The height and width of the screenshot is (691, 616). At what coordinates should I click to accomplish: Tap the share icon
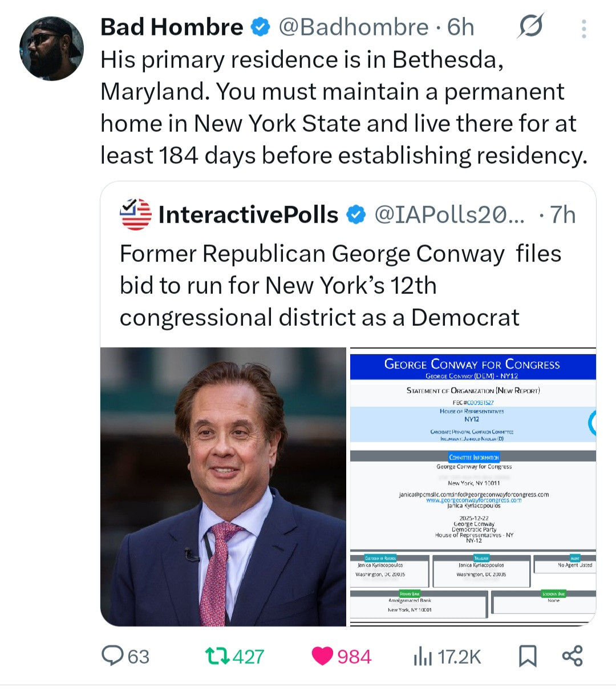[572, 656]
